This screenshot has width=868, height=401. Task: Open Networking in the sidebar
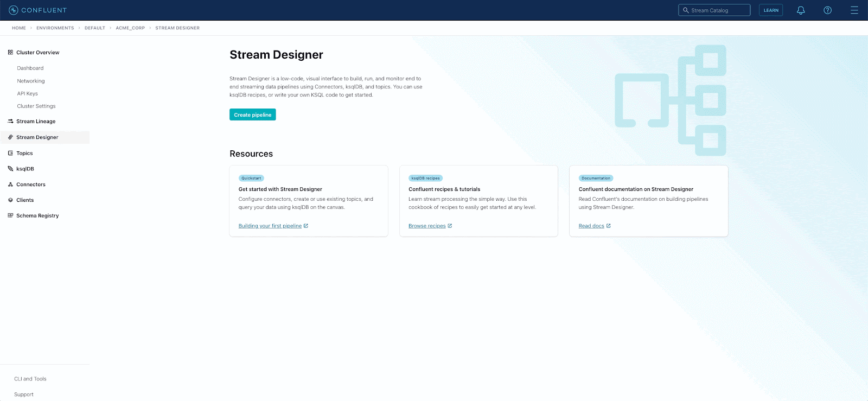click(x=31, y=81)
